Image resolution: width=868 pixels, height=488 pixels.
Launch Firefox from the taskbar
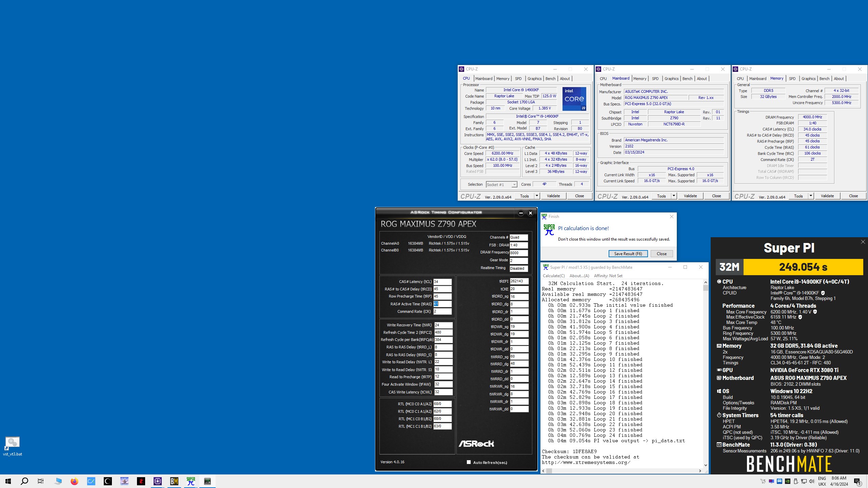tap(74, 481)
